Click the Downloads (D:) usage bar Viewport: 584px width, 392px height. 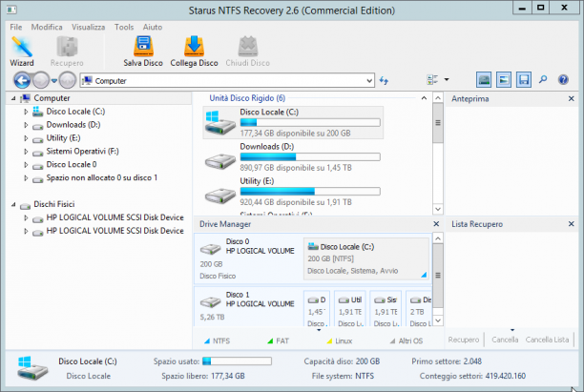310,157
